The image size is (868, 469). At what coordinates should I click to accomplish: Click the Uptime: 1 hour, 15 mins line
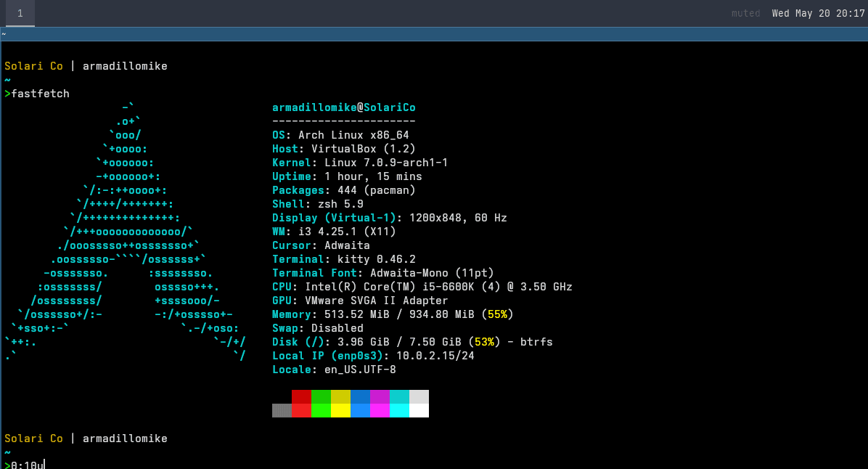pyautogui.click(x=347, y=176)
